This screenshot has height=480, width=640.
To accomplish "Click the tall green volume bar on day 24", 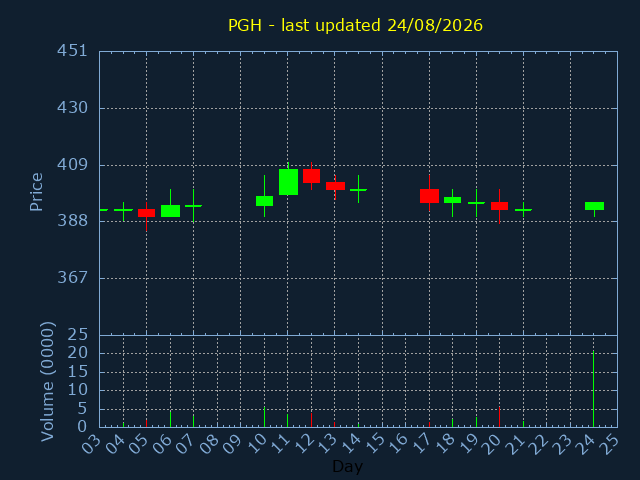I will pyautogui.click(x=593, y=389).
